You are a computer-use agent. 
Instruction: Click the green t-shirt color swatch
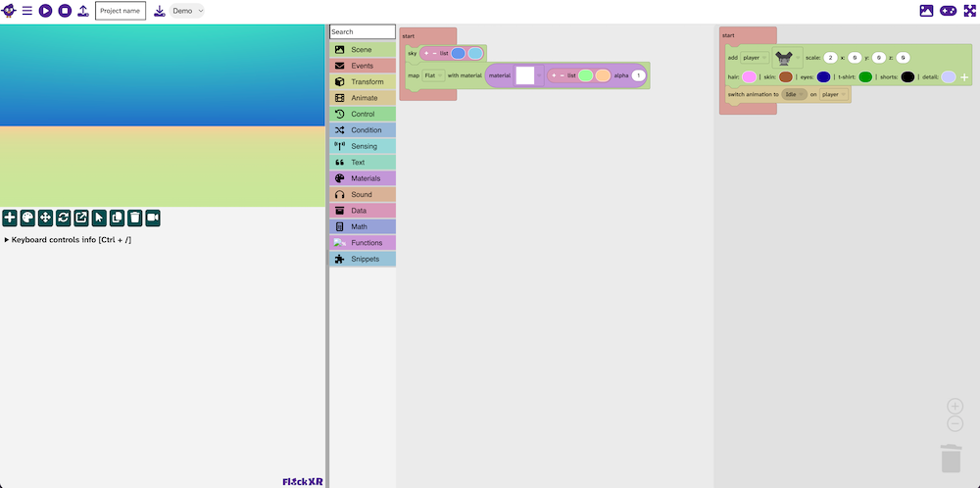tap(865, 76)
